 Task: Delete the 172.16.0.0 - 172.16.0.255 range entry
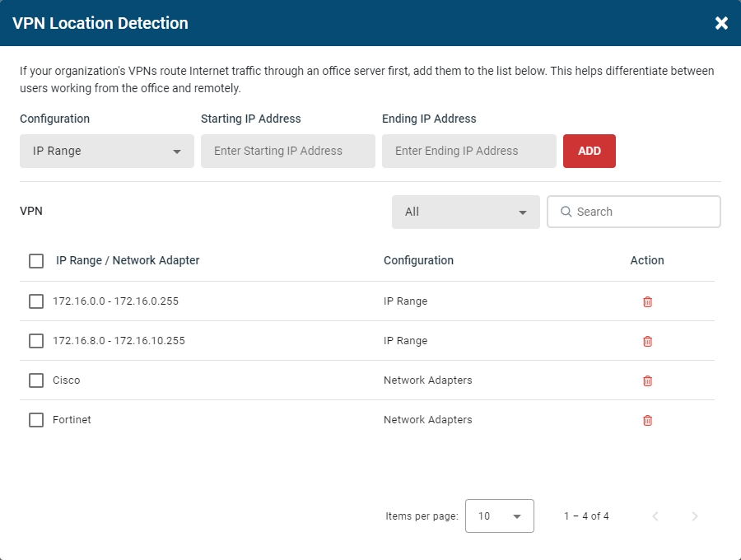(x=647, y=301)
